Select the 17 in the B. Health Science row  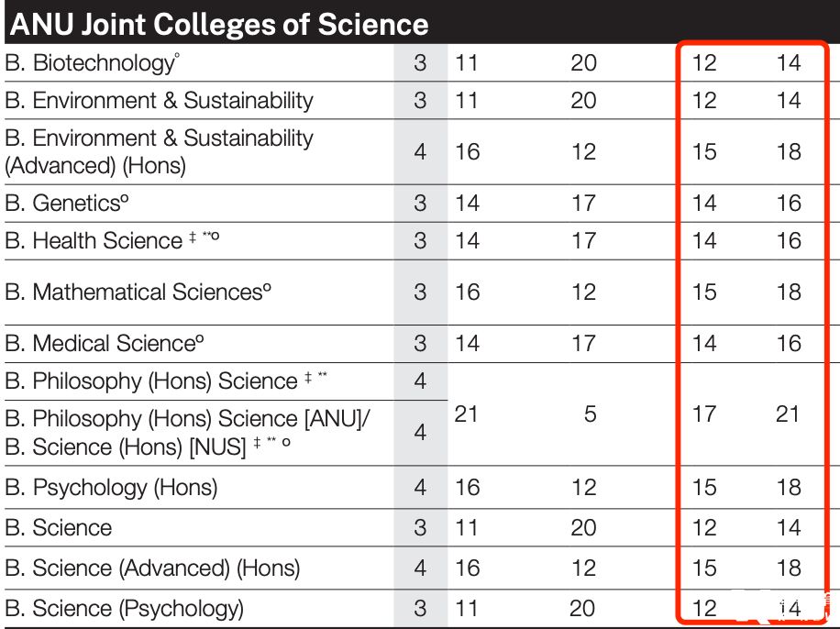583,241
